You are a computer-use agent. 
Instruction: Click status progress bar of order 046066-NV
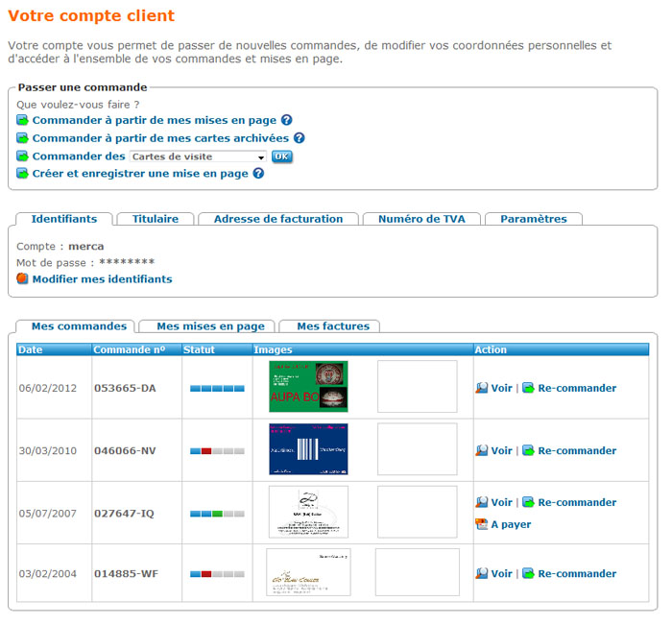pos(217,451)
